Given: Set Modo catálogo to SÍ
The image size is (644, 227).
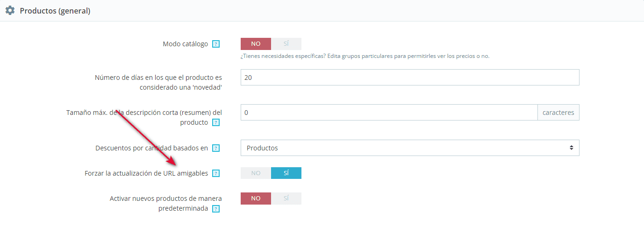Looking at the screenshot, I should [286, 44].
